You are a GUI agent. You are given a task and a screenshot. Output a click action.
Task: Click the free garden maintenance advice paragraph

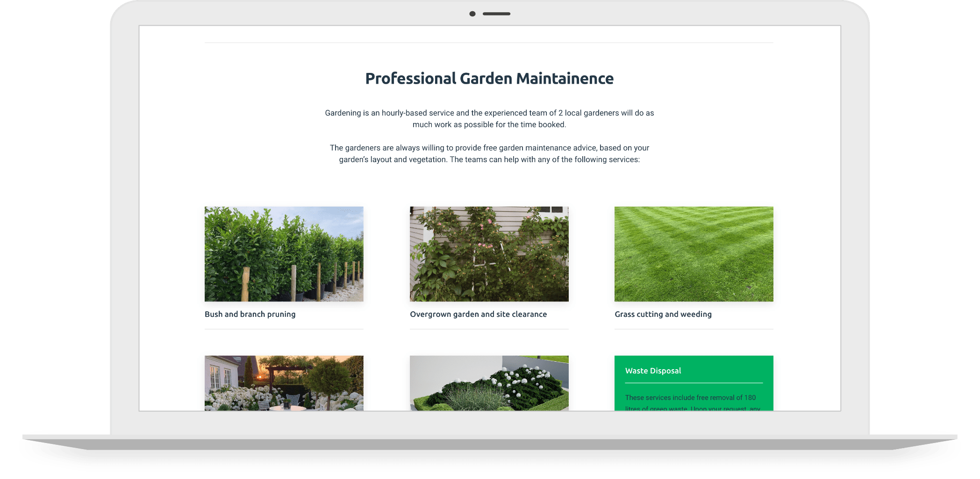489,154
